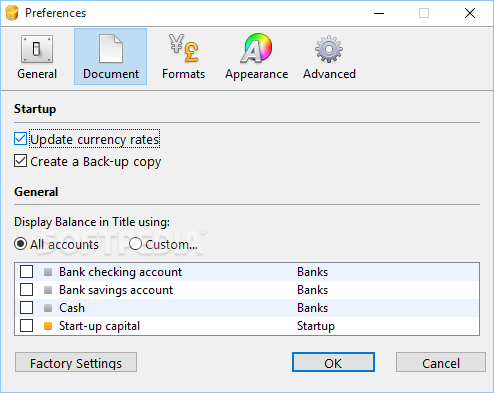494x393 pixels.
Task: Open the General preferences tab
Action: tap(37, 57)
